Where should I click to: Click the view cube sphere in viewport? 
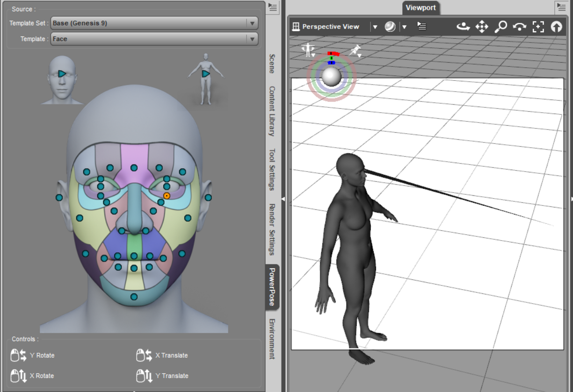(x=332, y=76)
